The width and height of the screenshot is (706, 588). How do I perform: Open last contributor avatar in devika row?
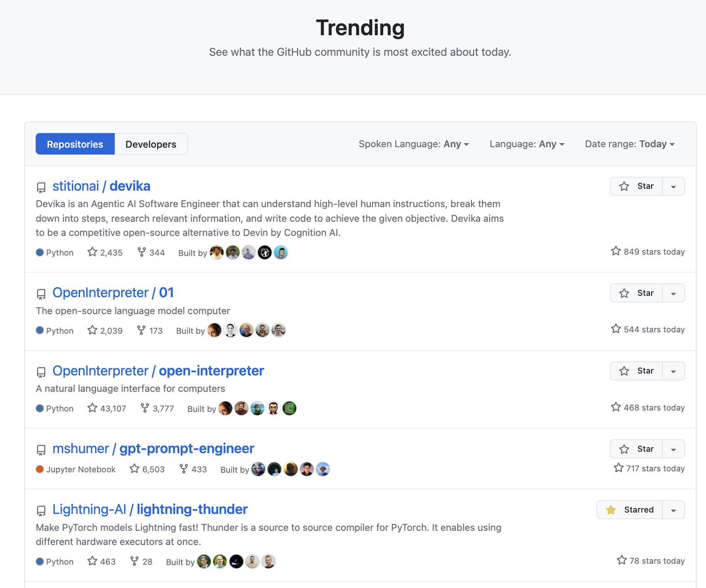pos(281,253)
